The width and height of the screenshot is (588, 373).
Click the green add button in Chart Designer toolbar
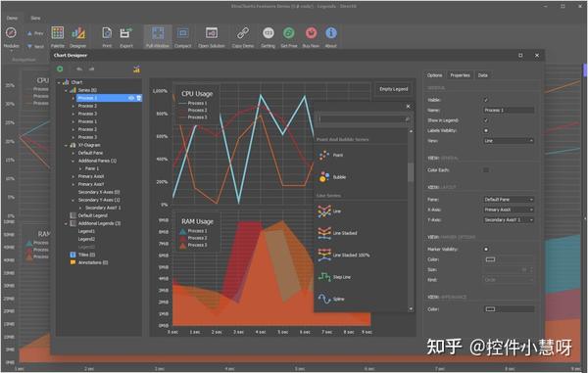60,69
